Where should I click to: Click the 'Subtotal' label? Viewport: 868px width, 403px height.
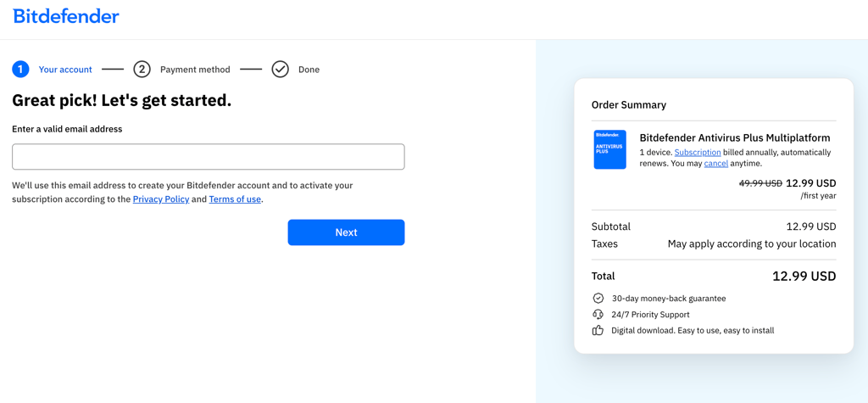coord(611,227)
